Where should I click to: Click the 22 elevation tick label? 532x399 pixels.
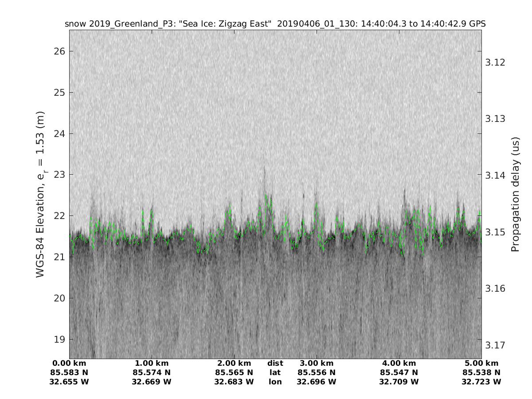click(x=59, y=216)
